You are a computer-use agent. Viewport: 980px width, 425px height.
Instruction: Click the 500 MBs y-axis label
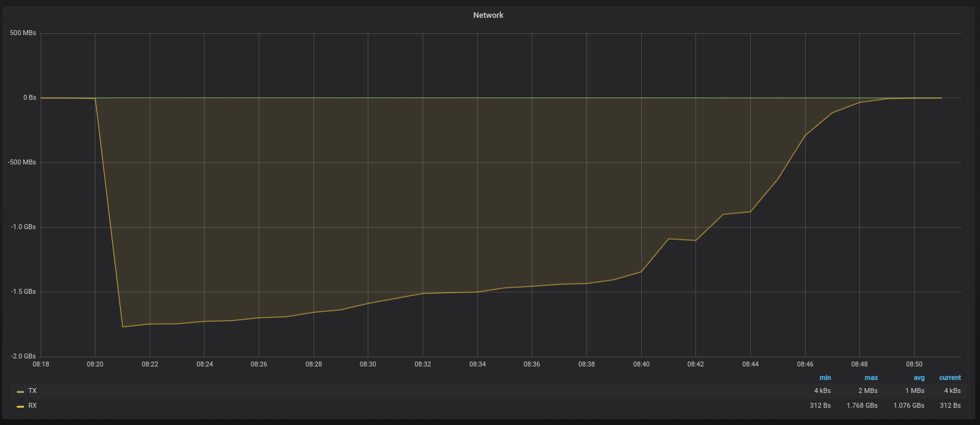point(23,33)
